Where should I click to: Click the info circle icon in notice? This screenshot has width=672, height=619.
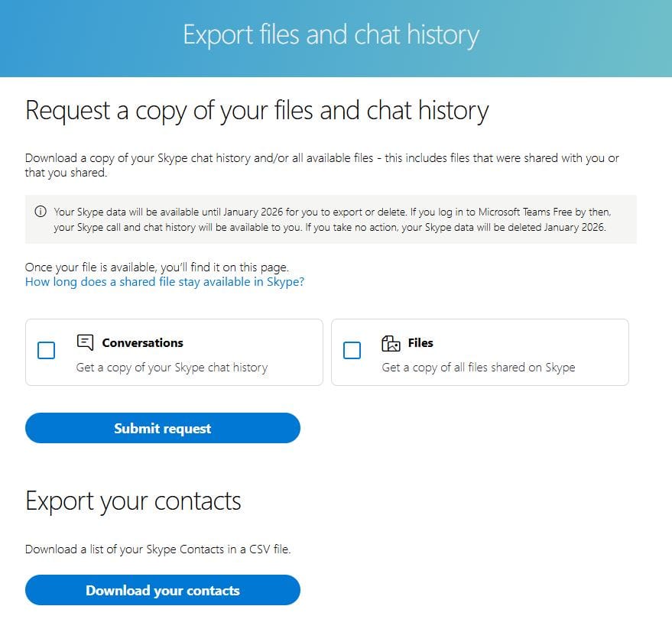[41, 212]
